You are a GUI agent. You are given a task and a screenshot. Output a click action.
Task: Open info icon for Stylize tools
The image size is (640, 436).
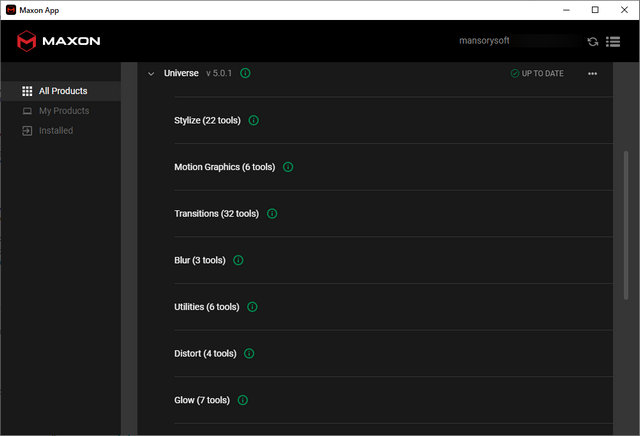pyautogui.click(x=253, y=120)
